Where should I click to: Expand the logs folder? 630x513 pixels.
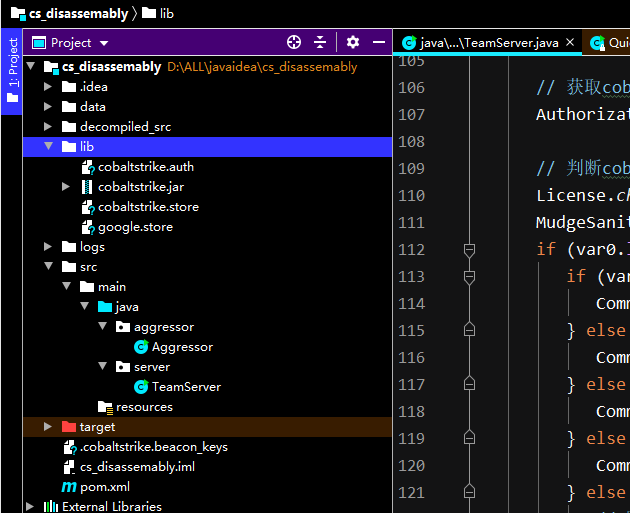(48, 246)
